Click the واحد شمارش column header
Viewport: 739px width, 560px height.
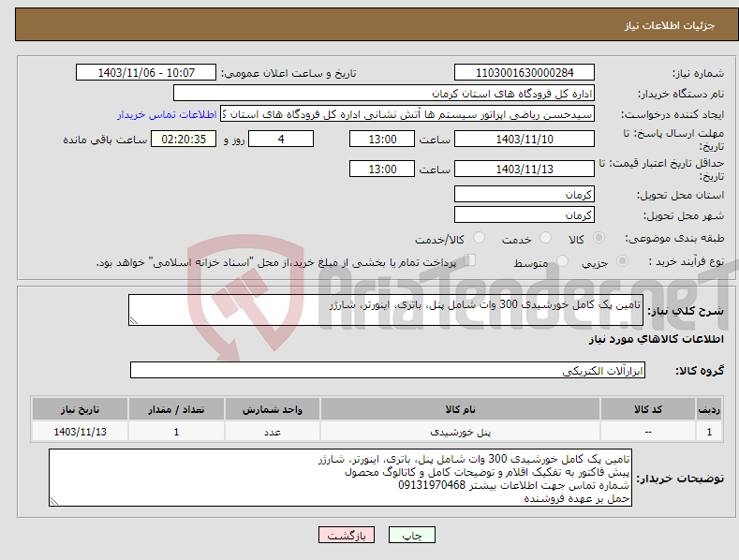click(273, 409)
